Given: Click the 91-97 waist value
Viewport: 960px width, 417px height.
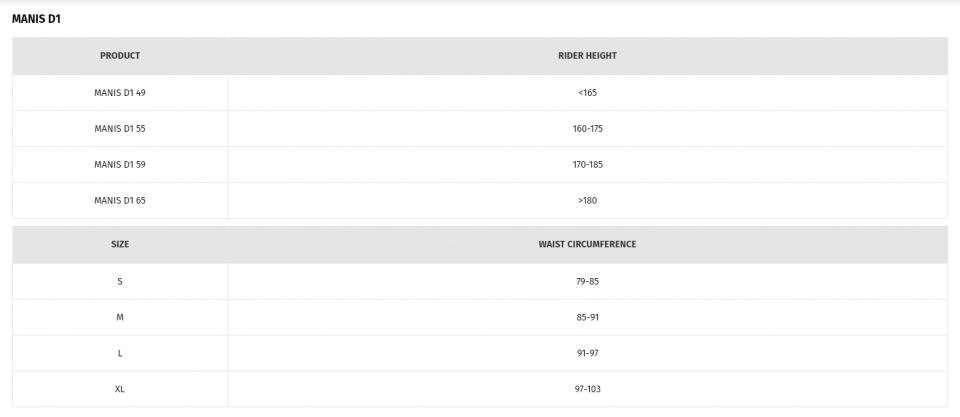Looking at the screenshot, I should pos(587,353).
